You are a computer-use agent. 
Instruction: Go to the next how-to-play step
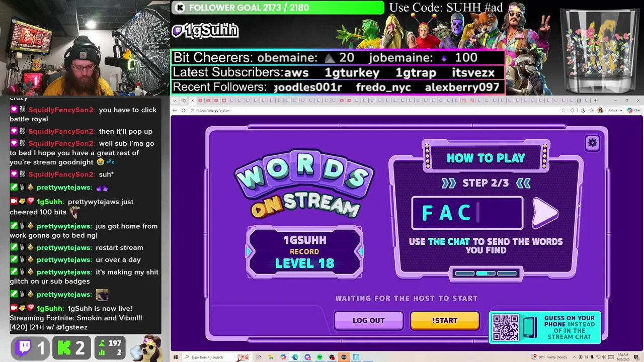tap(545, 213)
